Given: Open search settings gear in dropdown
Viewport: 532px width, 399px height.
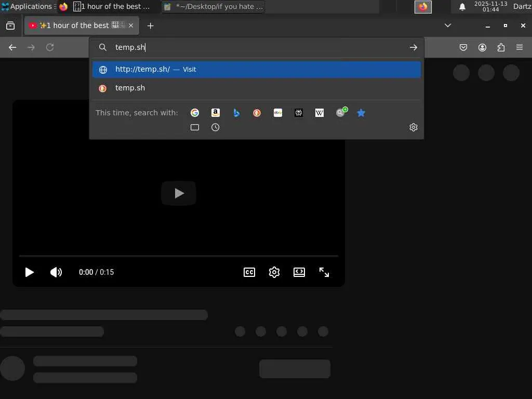Looking at the screenshot, I should pyautogui.click(x=413, y=127).
